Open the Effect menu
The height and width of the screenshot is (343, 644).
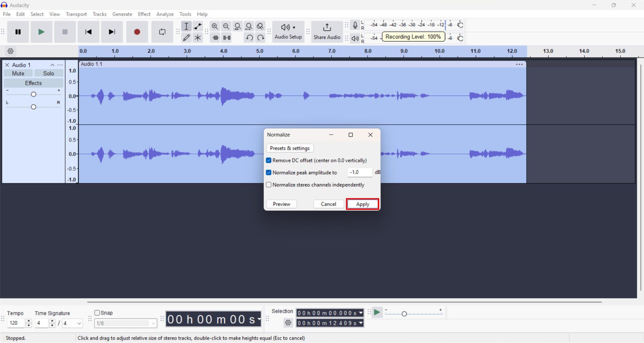144,14
